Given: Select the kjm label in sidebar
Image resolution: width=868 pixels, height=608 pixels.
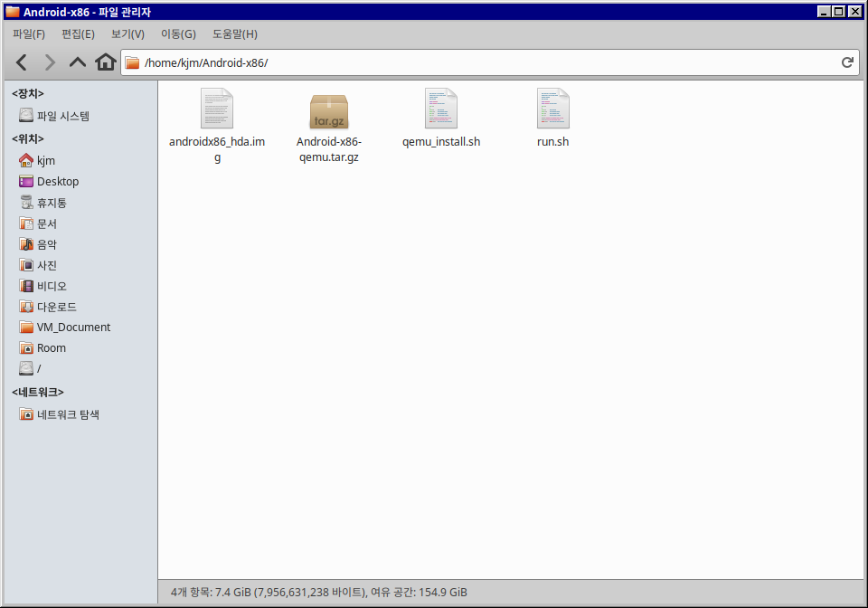Looking at the screenshot, I should click(x=46, y=161).
